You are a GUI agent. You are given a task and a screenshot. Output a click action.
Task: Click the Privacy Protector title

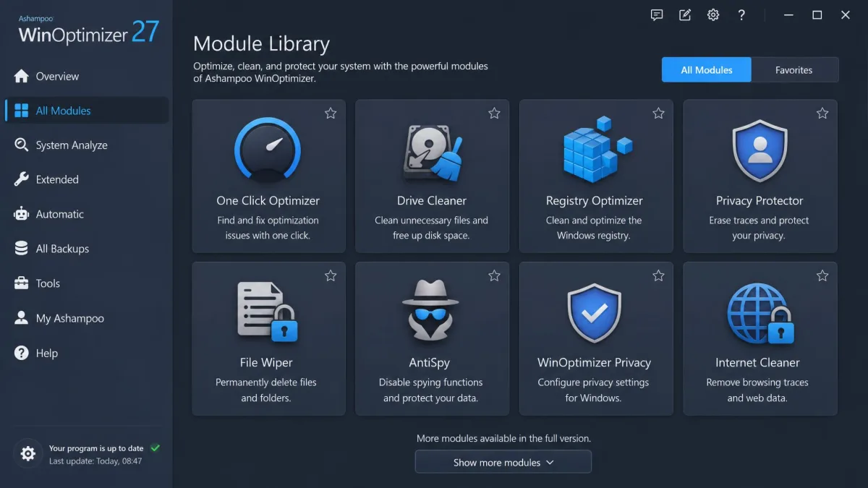[759, 201]
